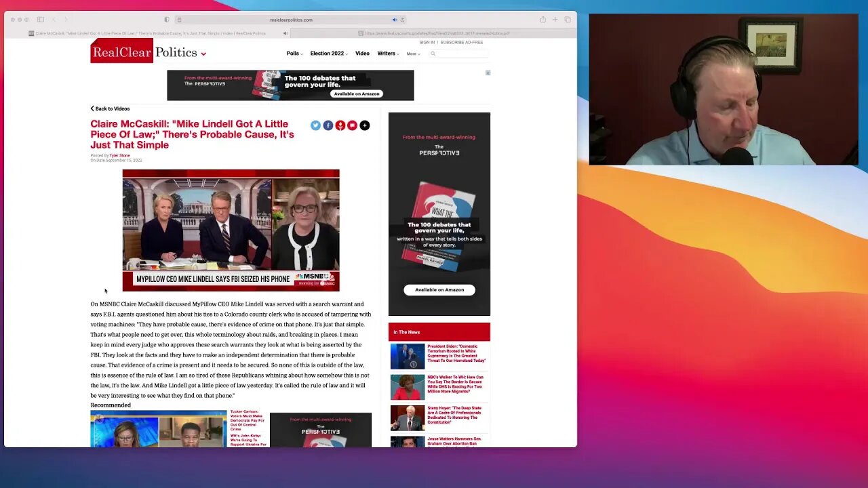Viewport: 868px width, 488px height.
Task: Go Back to Videos
Action: click(111, 108)
